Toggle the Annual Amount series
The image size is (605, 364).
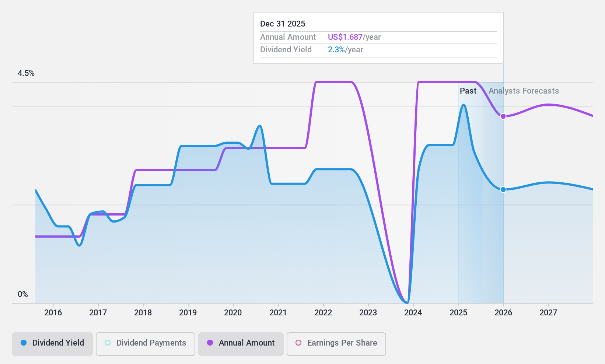(x=241, y=344)
